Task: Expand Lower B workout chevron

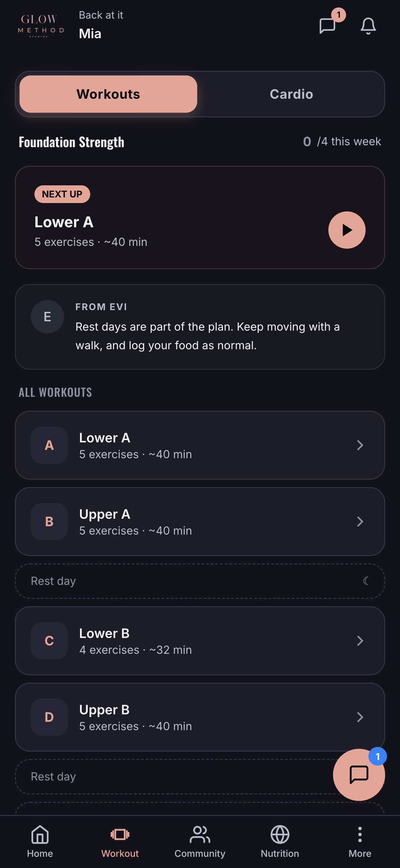Action: click(x=360, y=640)
